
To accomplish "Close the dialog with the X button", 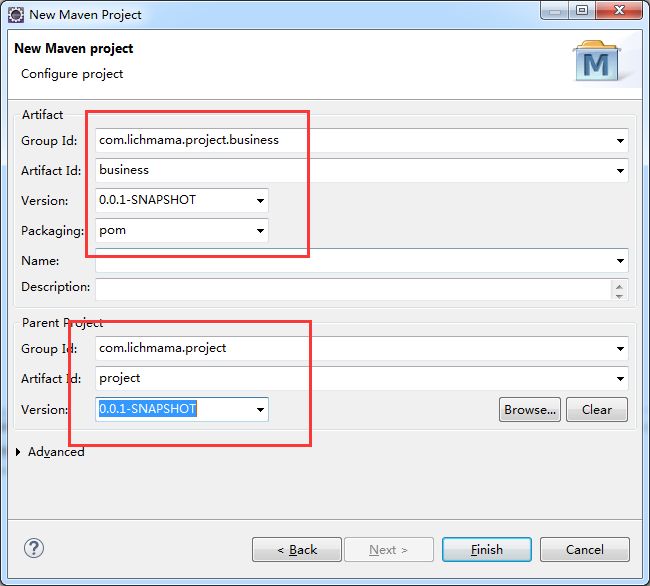I will pos(619,10).
